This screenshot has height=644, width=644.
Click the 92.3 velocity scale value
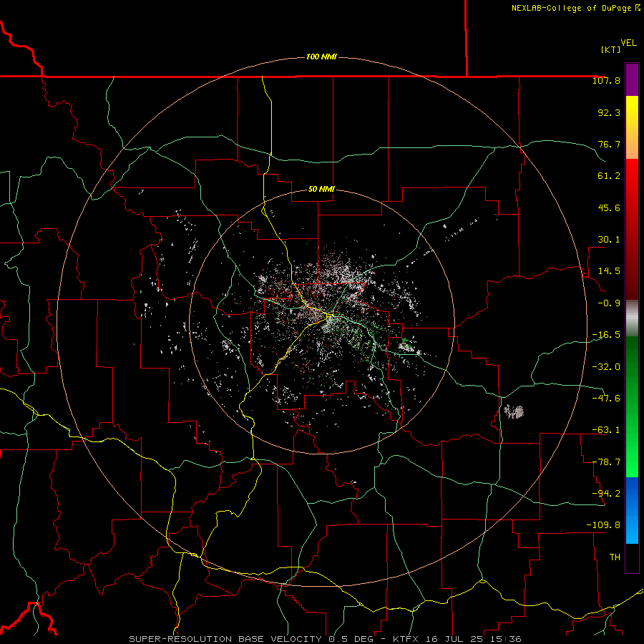click(x=609, y=112)
